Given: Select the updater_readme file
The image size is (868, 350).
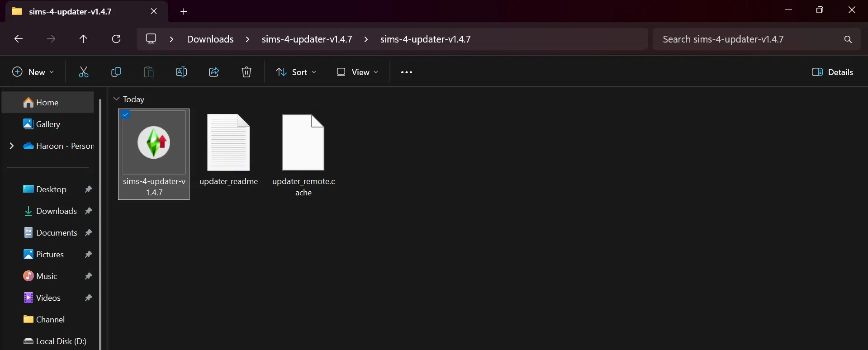Looking at the screenshot, I should click(x=228, y=149).
